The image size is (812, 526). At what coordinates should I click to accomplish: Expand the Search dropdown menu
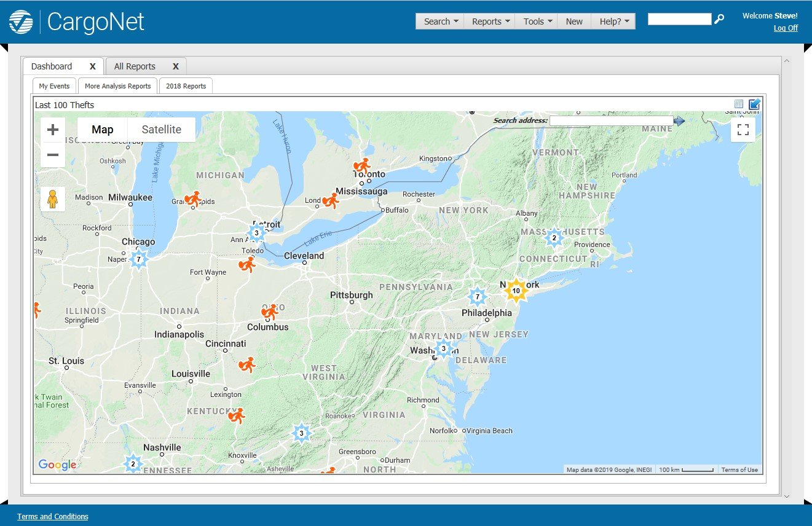tap(441, 22)
